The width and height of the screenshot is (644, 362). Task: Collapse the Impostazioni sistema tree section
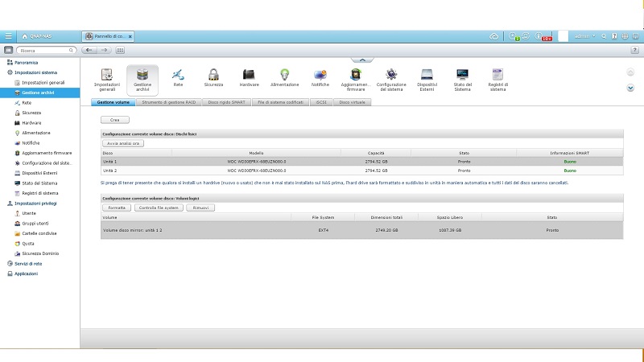click(x=9, y=72)
